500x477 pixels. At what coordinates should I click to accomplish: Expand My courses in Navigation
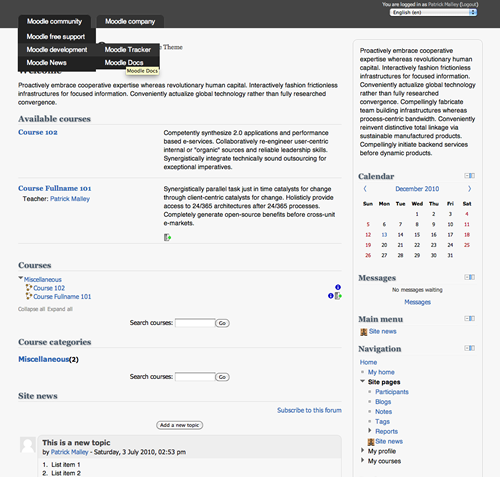click(x=362, y=460)
